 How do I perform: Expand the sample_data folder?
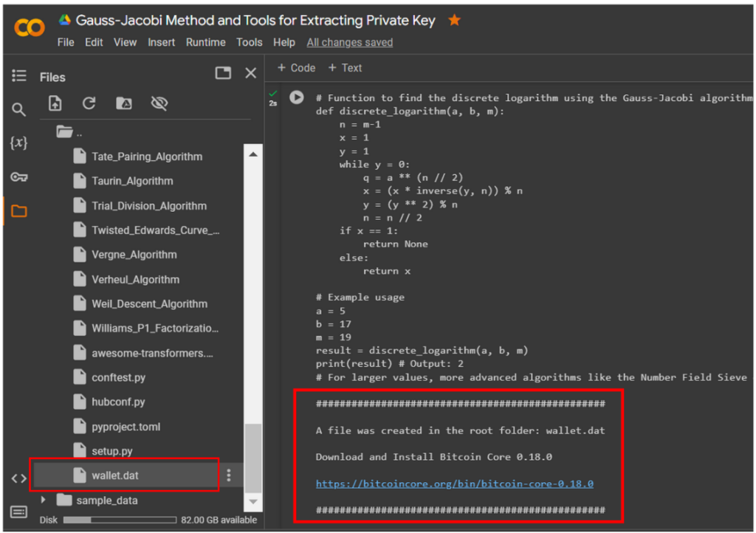click(x=44, y=500)
